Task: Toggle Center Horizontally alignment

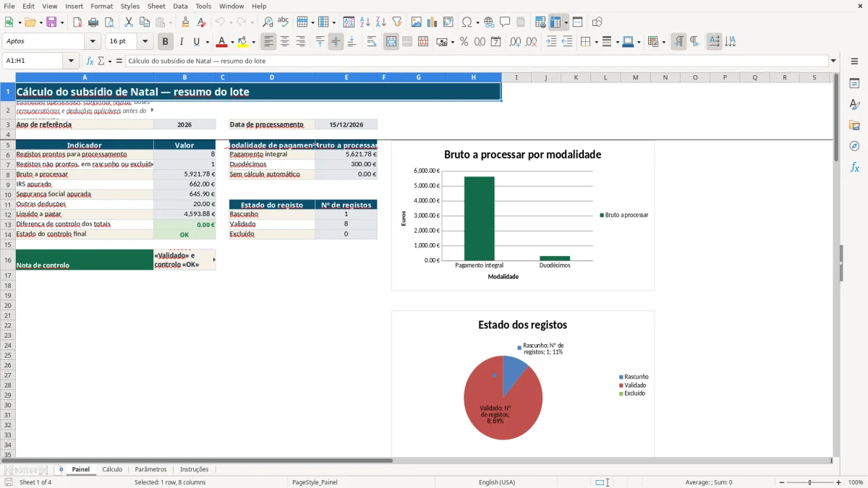Action: click(284, 42)
